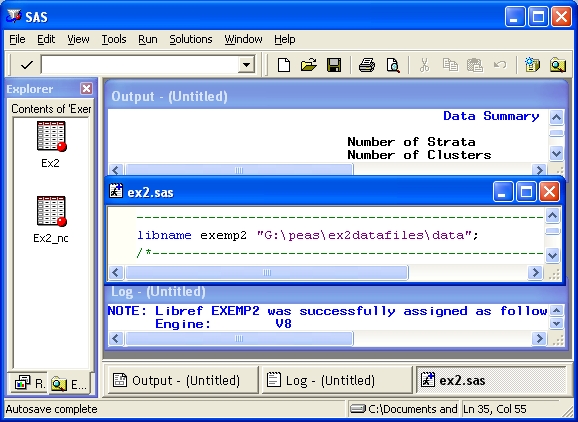This screenshot has width=578, height=422.
Task: Click Output window scroll right arrow
Action: coord(539,170)
